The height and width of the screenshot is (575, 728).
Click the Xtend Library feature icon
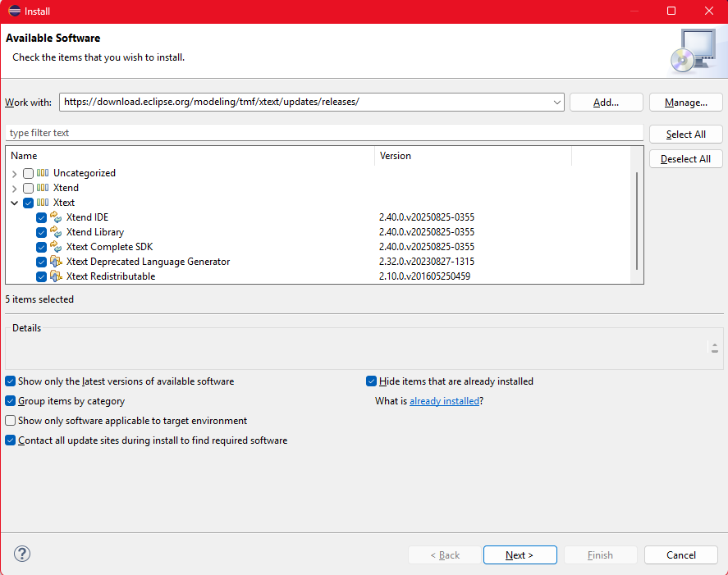click(56, 232)
